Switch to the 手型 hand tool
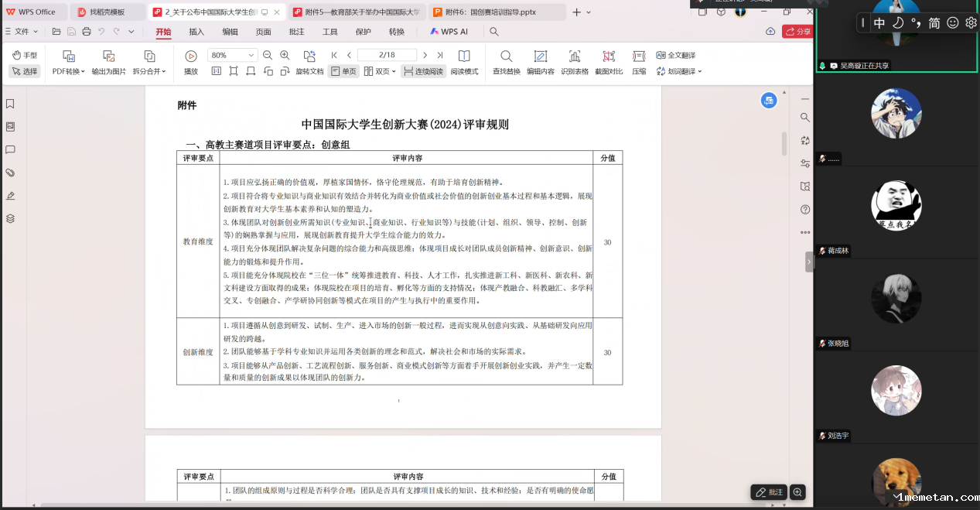 tap(25, 55)
